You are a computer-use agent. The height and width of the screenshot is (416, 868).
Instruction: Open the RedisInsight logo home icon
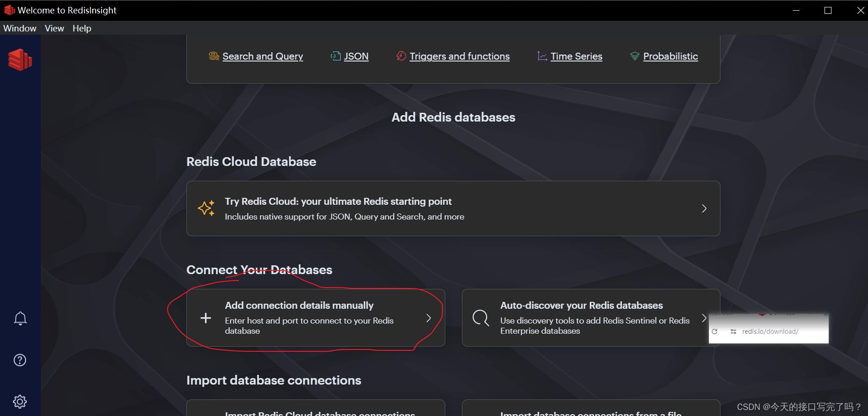(20, 60)
